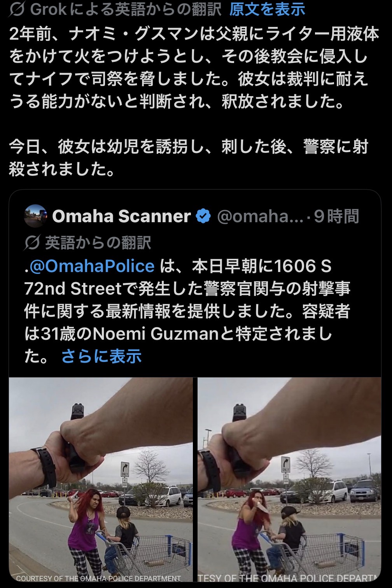This screenshot has width=392, height=588.
Task: Expand the quoted post with さらに表示
Action: 101,356
